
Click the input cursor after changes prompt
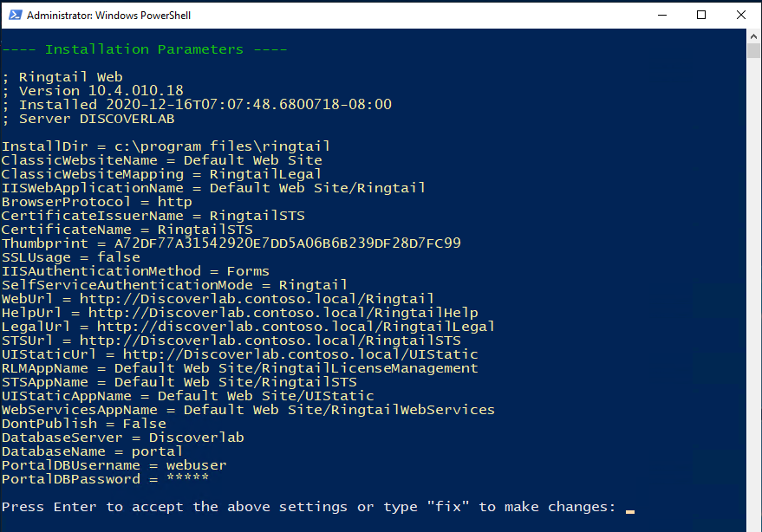click(630, 511)
